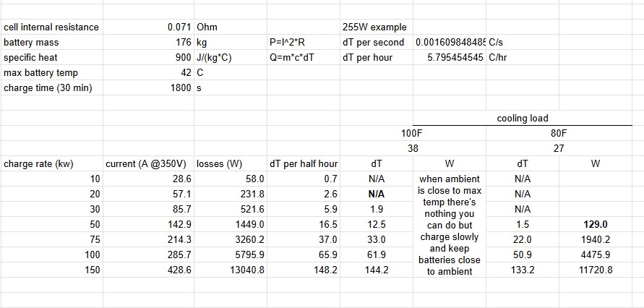Click the dT per half hour header

[x=303, y=163]
